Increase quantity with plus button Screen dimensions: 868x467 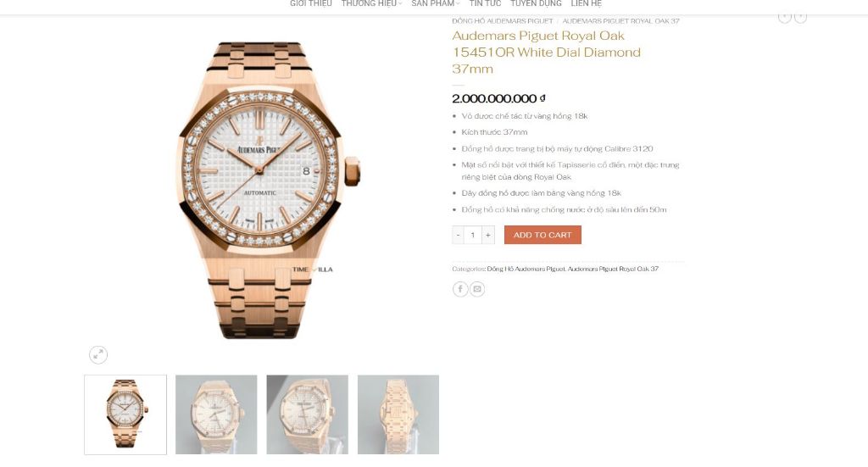click(x=487, y=235)
